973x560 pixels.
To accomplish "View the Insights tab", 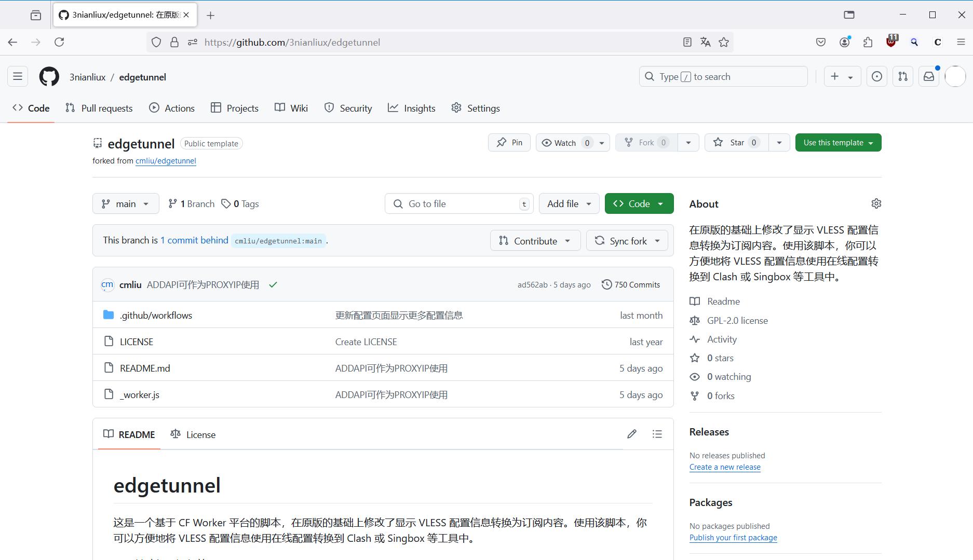I will (x=412, y=108).
